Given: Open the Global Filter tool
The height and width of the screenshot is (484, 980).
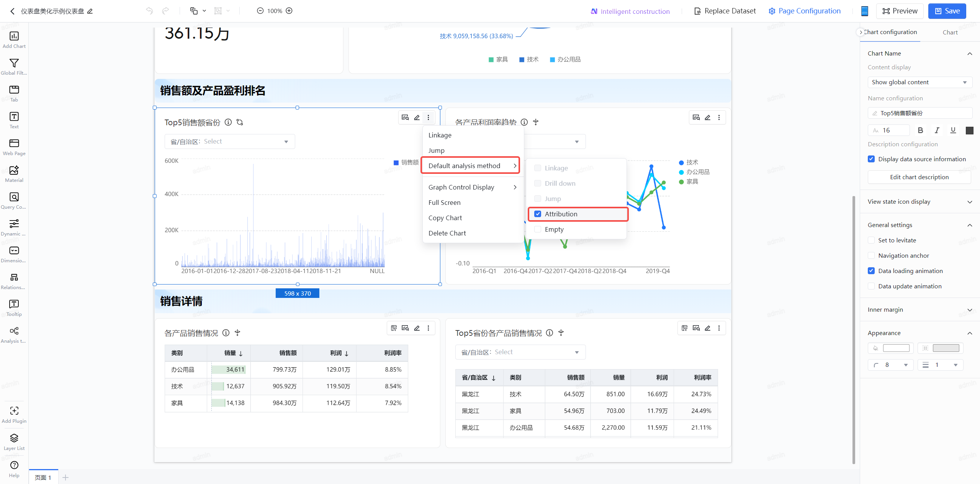Looking at the screenshot, I should tap(14, 67).
